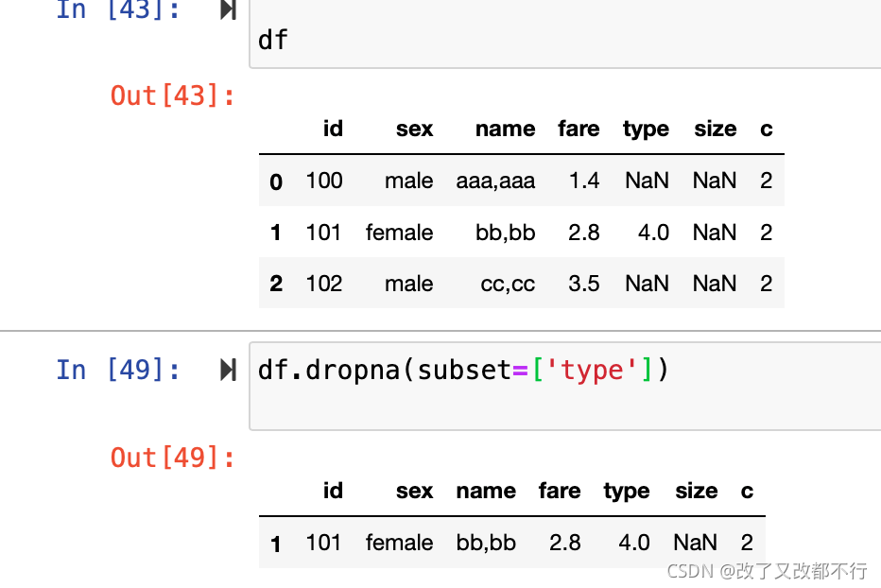This screenshot has width=881, height=588.
Task: Select the row index 0 in Out[43]
Action: tap(276, 182)
